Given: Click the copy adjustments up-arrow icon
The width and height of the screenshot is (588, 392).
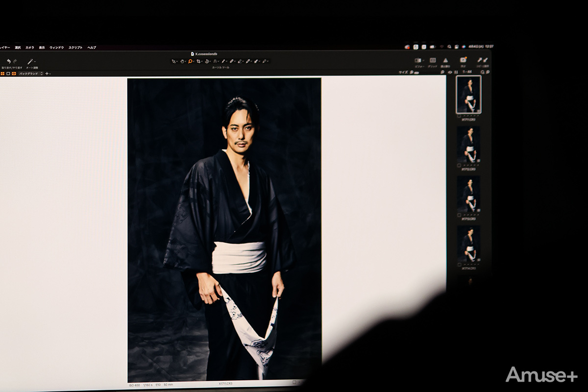Looking at the screenshot, I should (x=480, y=60).
